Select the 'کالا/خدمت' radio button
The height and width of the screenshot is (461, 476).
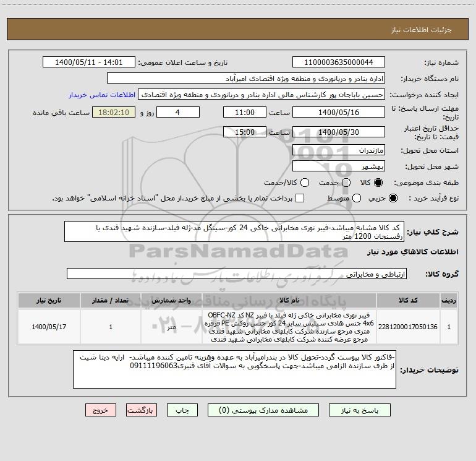305,183
